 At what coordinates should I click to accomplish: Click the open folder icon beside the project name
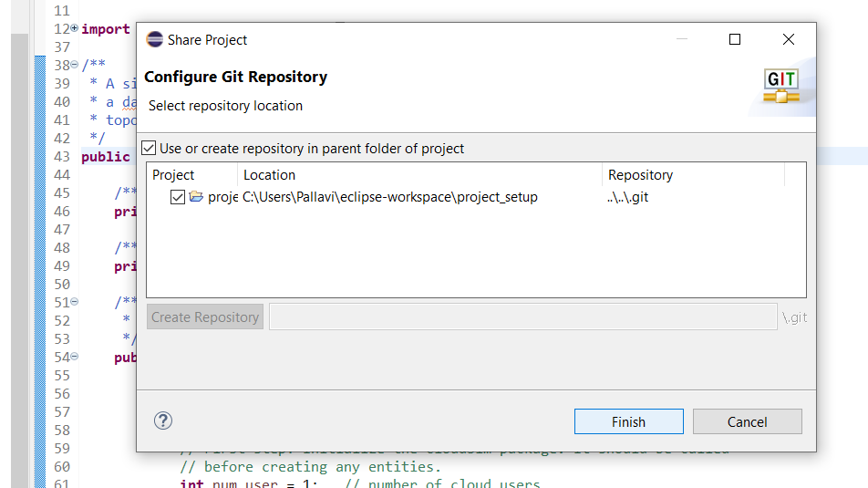tap(196, 197)
